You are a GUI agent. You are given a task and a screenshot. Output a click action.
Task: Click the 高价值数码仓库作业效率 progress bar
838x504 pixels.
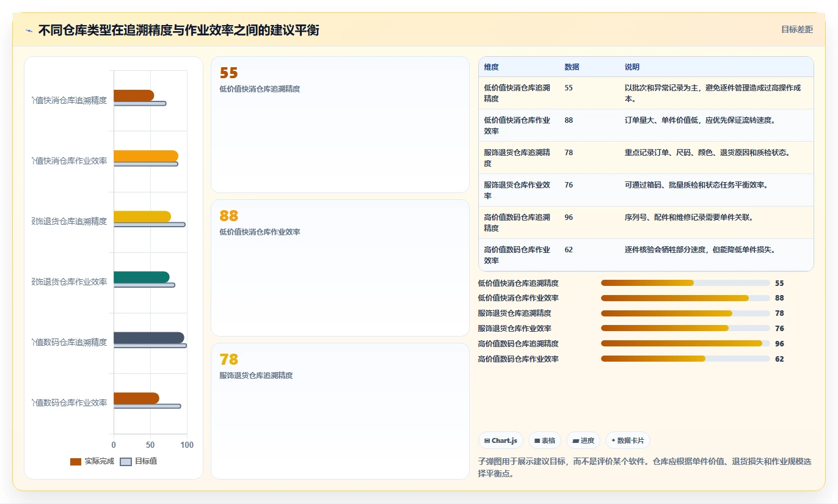[x=685, y=359]
